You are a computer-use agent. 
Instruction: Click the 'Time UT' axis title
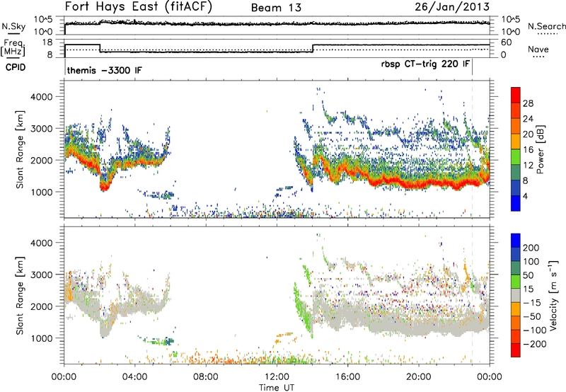tap(277, 388)
